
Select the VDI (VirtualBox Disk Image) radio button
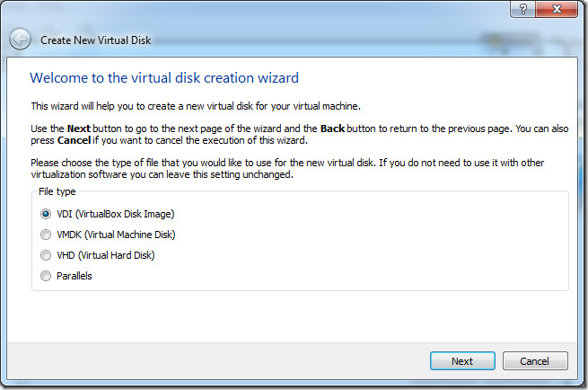(46, 214)
